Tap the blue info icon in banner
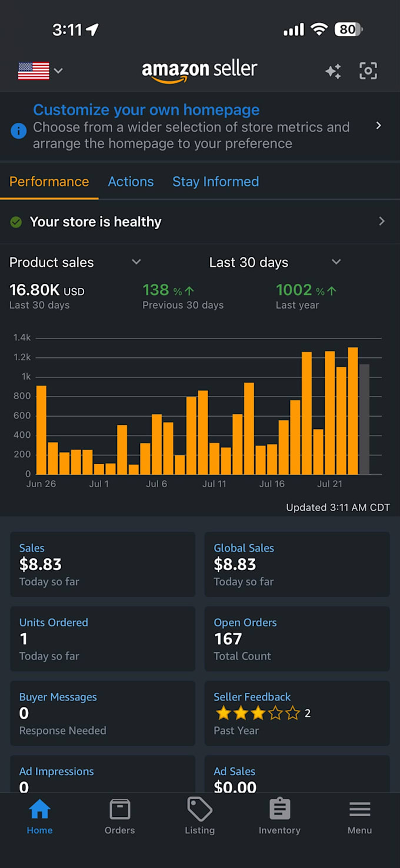This screenshot has height=868, width=400. tap(19, 131)
